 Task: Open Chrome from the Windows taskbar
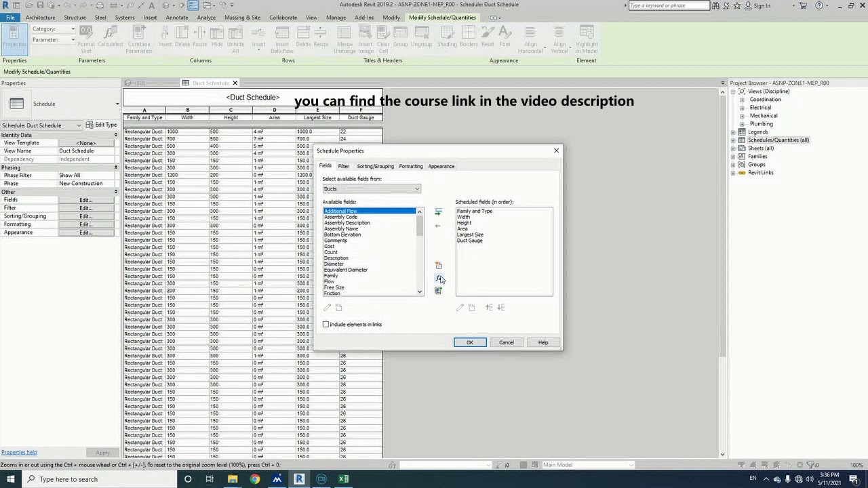pos(254,479)
